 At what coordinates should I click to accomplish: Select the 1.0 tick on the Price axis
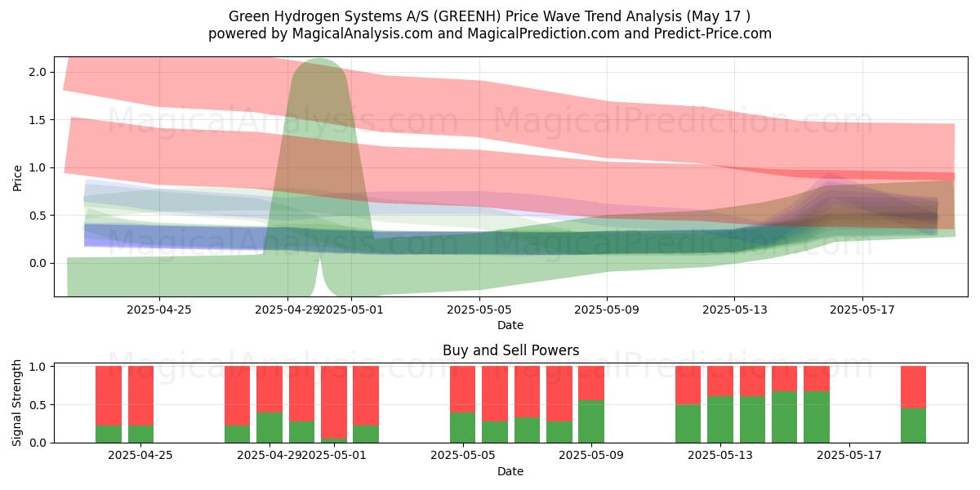click(38, 167)
